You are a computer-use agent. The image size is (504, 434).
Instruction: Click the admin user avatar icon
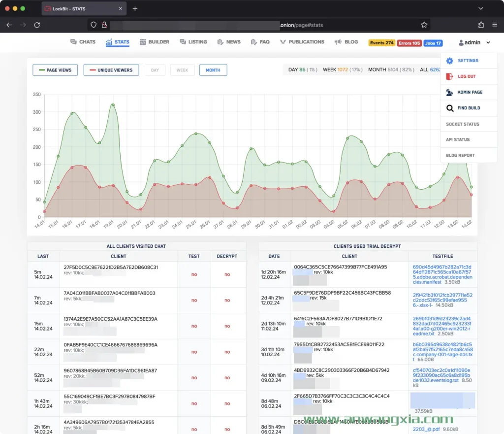click(461, 42)
